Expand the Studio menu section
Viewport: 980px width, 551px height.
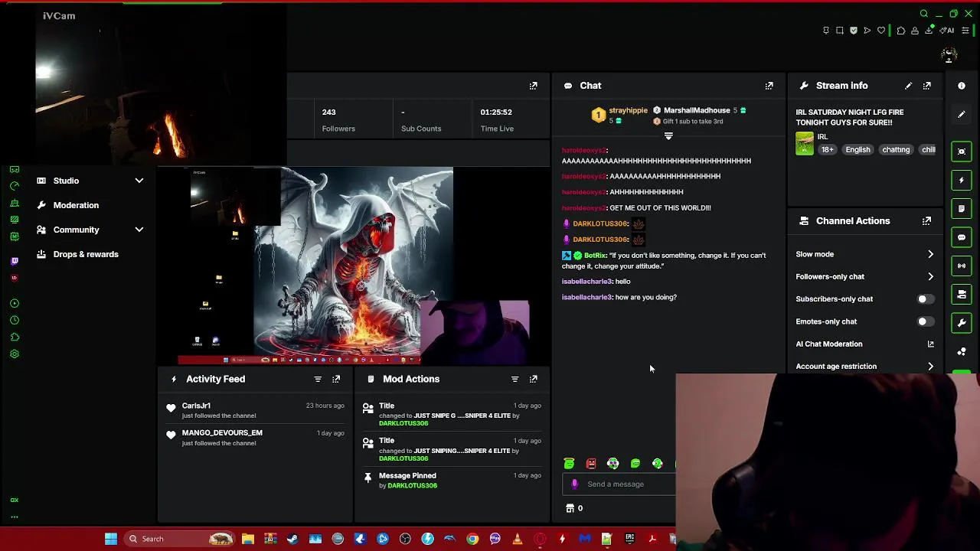[139, 181]
